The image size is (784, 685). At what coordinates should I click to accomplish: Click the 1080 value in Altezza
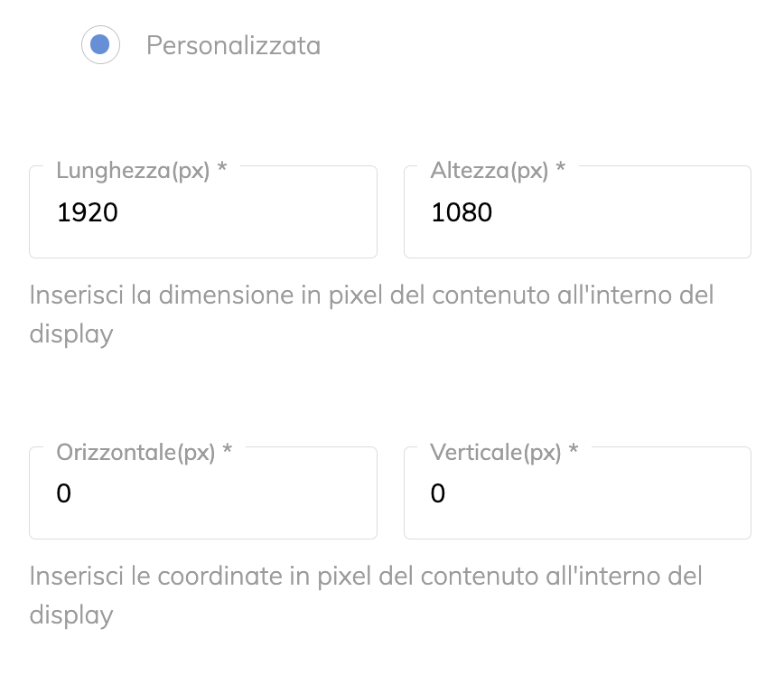point(462,212)
